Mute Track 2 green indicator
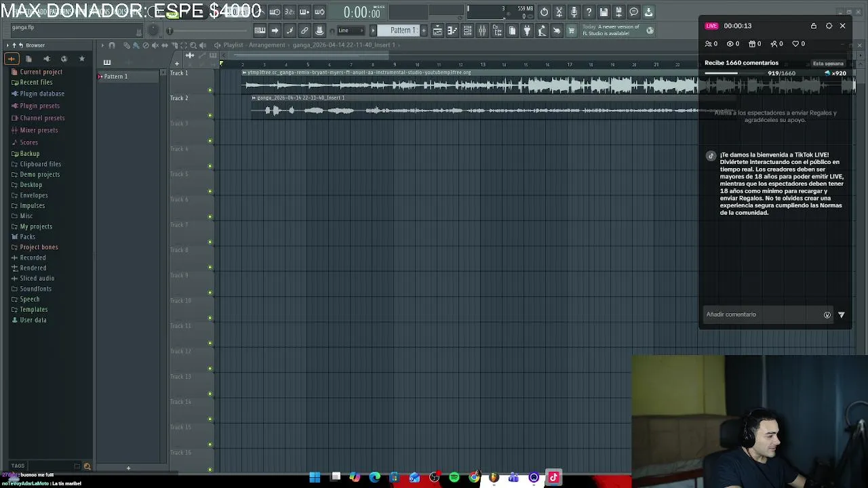868x488 pixels. click(210, 115)
